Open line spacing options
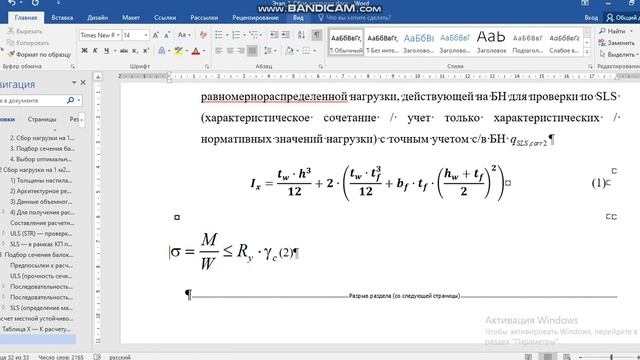The height and width of the screenshot is (360, 640). tap(268, 51)
